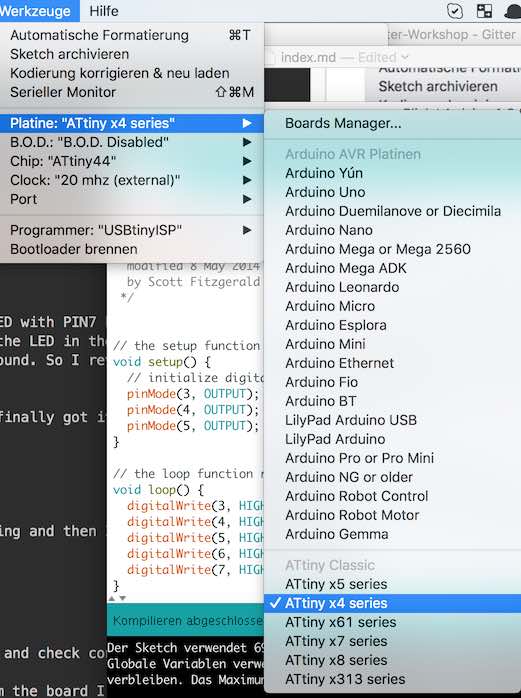Select Arduino Esplora board
Viewport: 521px width, 698px height.
click(x=392, y=325)
